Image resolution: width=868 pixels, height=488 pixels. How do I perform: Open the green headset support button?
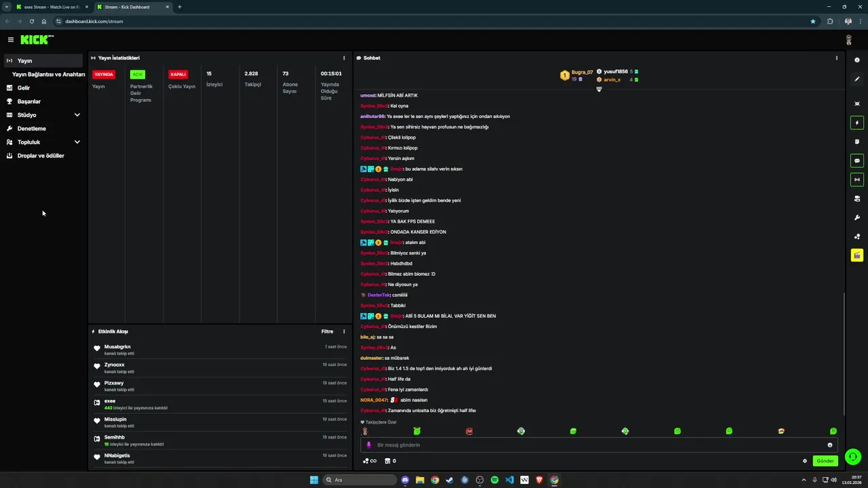(853, 457)
